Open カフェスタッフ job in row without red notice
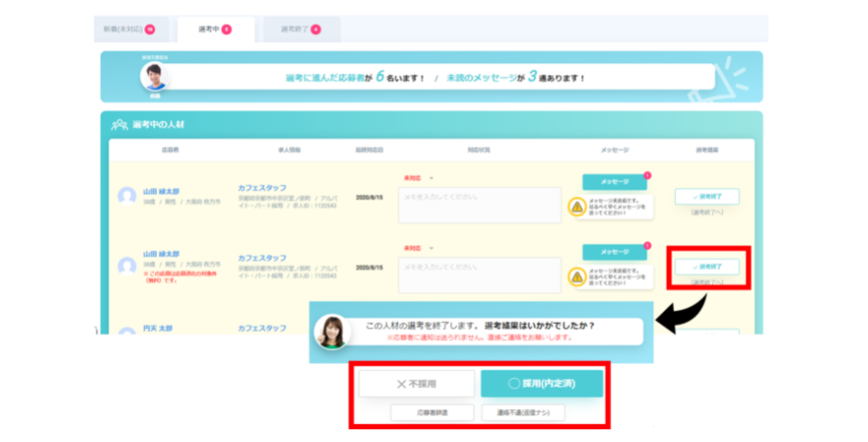This screenshot has height=442, width=868. [262, 189]
